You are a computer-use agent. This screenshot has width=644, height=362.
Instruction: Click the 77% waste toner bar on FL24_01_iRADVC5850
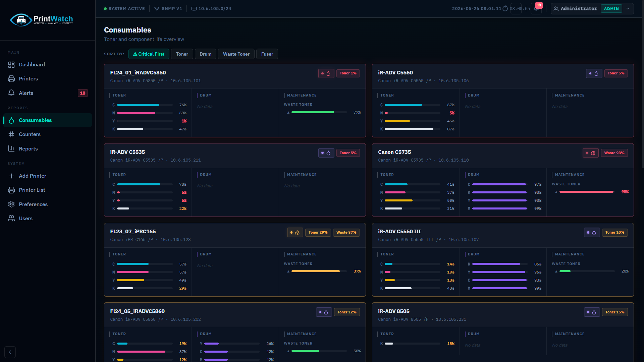319,112
